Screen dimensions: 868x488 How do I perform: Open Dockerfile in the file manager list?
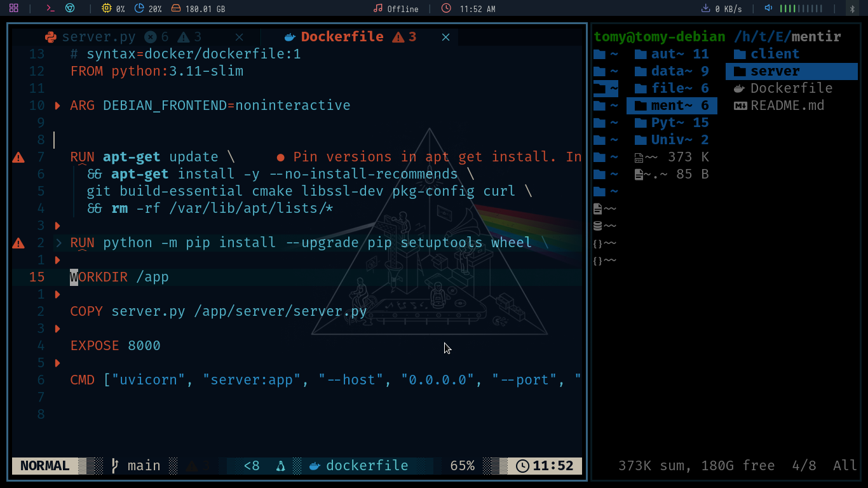pos(792,88)
